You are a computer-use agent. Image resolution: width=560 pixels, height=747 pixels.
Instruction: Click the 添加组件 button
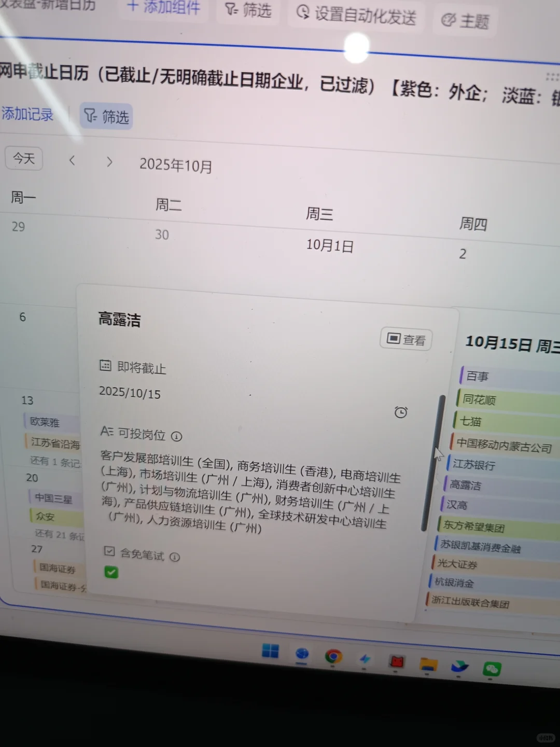pos(164,7)
